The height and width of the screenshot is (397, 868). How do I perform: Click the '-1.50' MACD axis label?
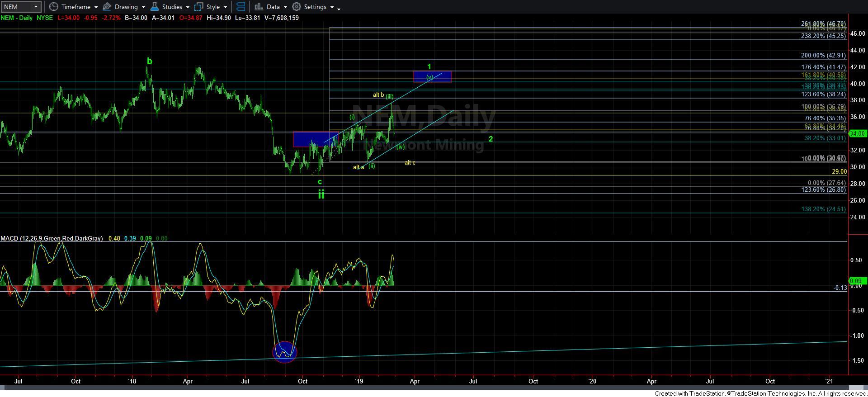coord(858,360)
